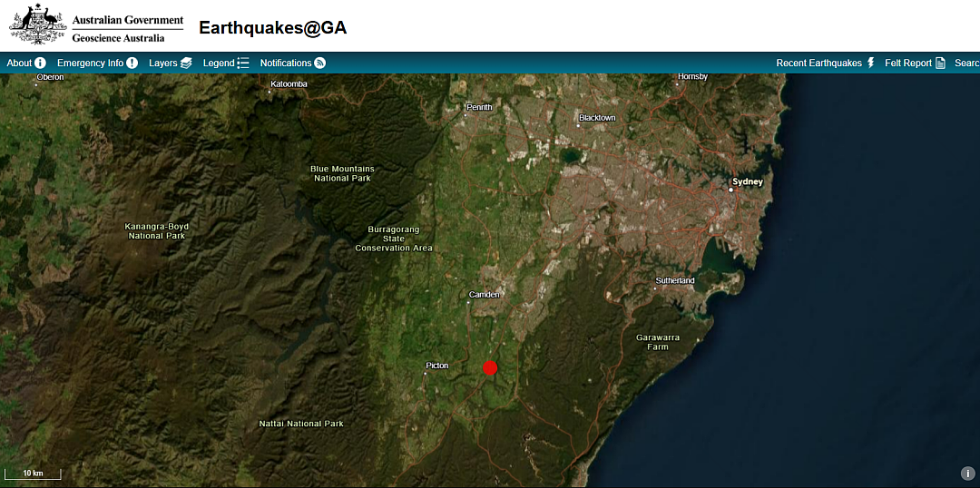Image resolution: width=980 pixels, height=488 pixels.
Task: Click the Notifications RSS feed icon
Action: [x=320, y=63]
